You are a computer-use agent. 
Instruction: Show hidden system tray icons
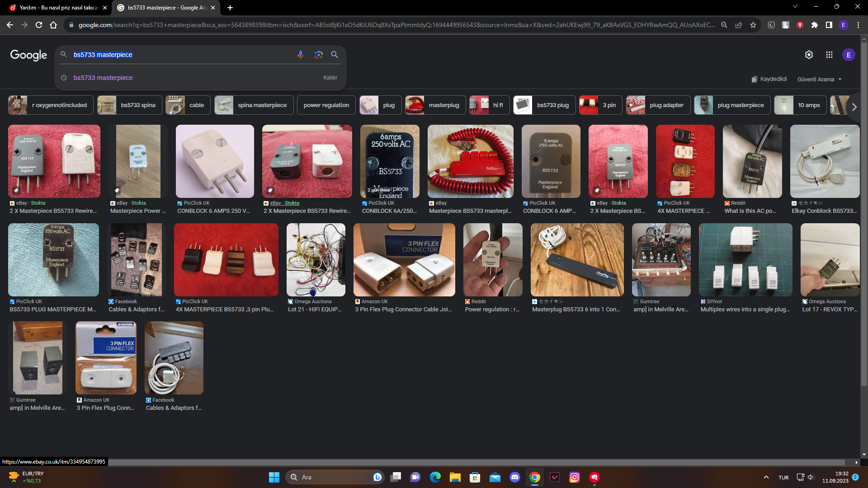pyautogui.click(x=766, y=477)
